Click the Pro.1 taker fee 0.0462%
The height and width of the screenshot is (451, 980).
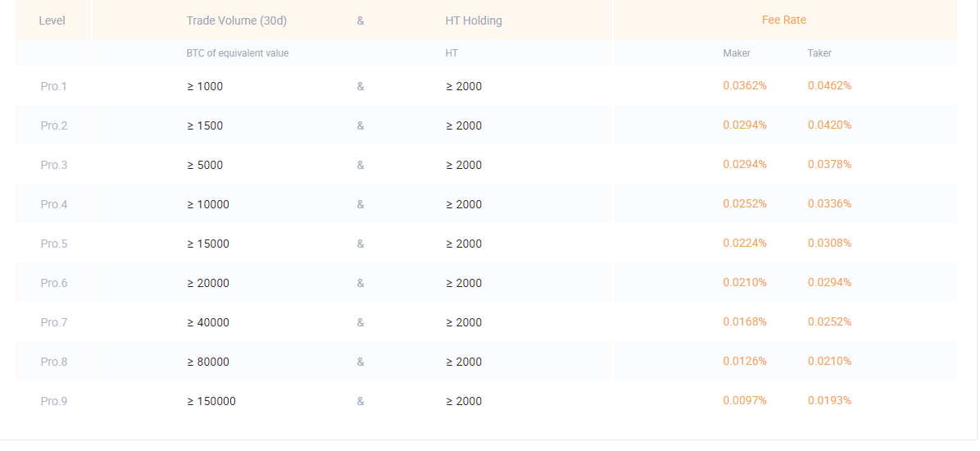[x=829, y=86]
